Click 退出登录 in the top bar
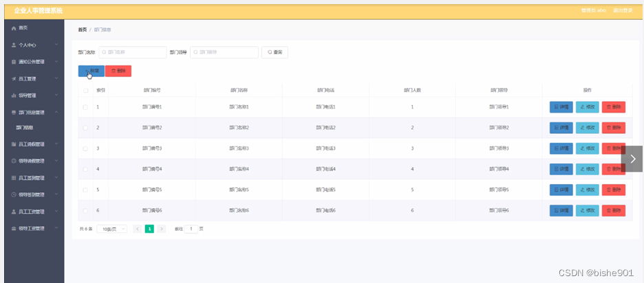 [x=623, y=10]
